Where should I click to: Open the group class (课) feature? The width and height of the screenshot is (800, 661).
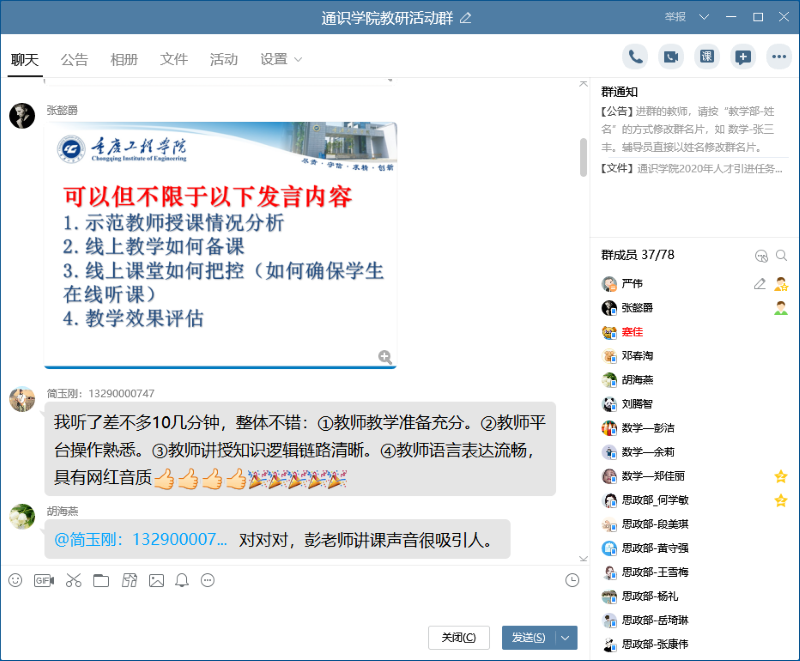pyautogui.click(x=706, y=57)
